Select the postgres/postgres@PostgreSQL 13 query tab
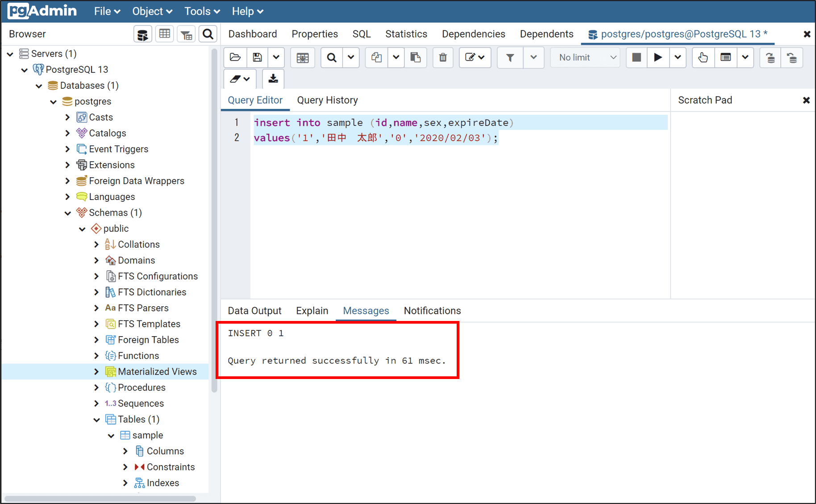The width and height of the screenshot is (816, 504). 678,34
